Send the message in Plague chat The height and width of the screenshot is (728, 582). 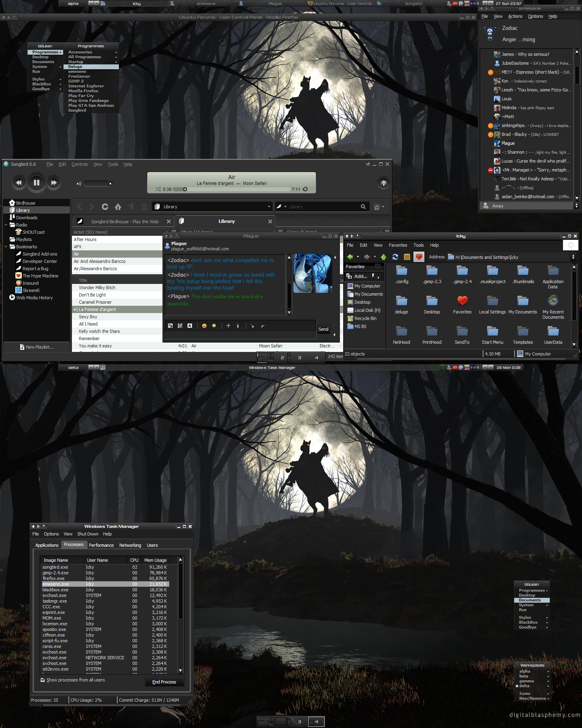coord(323,329)
